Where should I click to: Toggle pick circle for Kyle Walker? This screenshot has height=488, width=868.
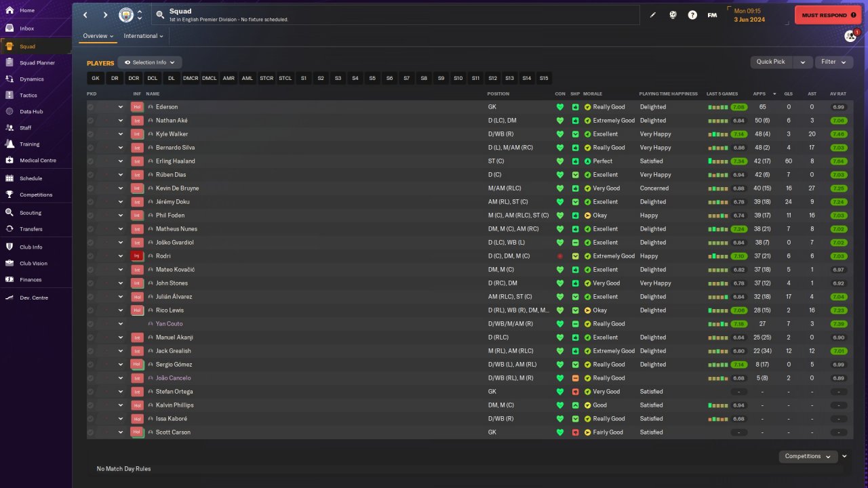point(91,134)
